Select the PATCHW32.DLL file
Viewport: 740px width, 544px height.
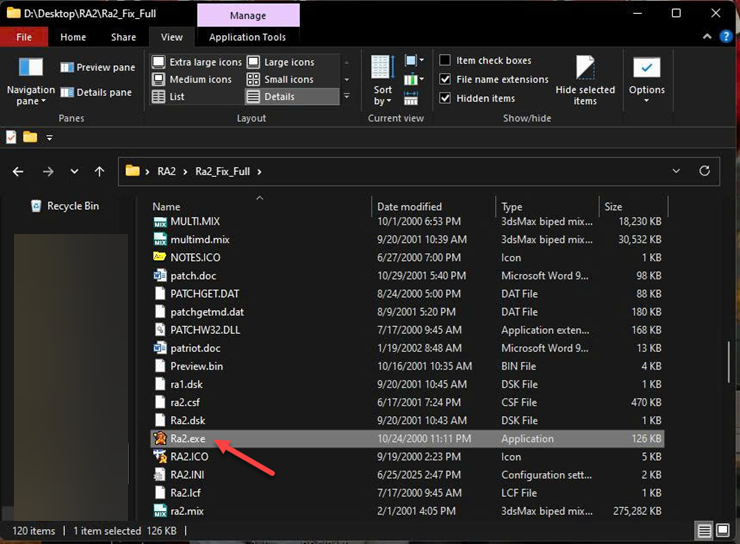407,330
